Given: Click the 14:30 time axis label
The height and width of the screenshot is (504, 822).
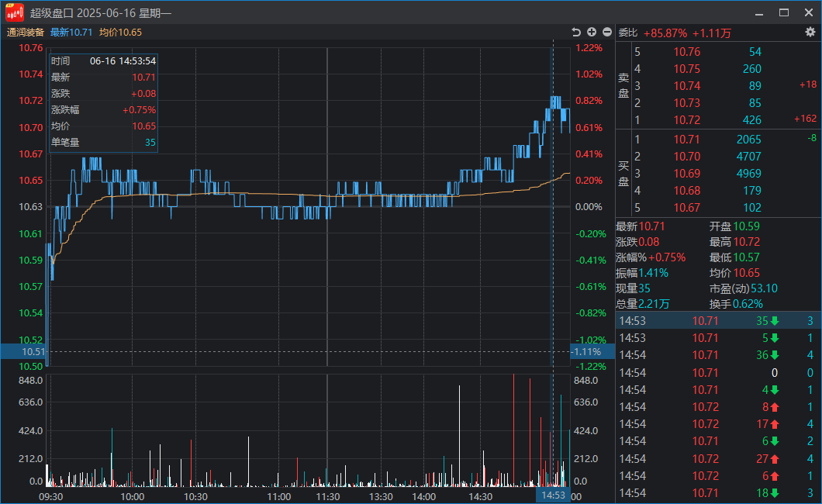Looking at the screenshot, I should click(480, 497).
